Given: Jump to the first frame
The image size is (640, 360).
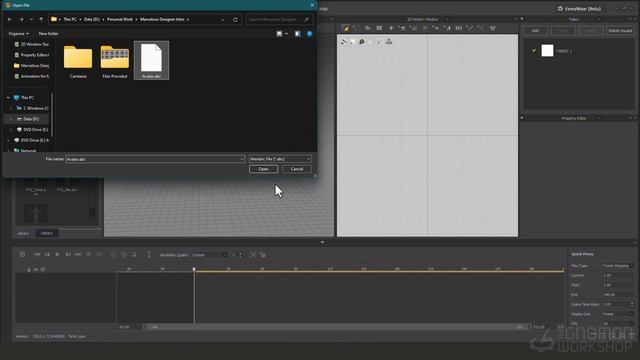Looking at the screenshot, I should click(x=37, y=254).
